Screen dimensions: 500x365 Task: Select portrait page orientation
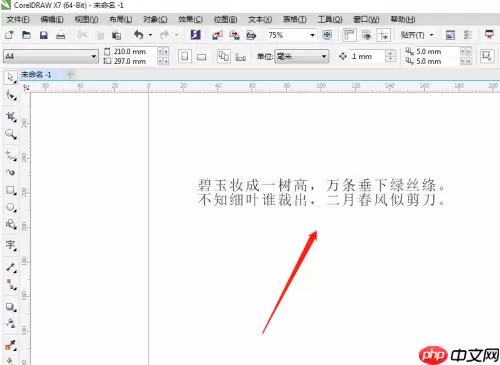click(185, 57)
